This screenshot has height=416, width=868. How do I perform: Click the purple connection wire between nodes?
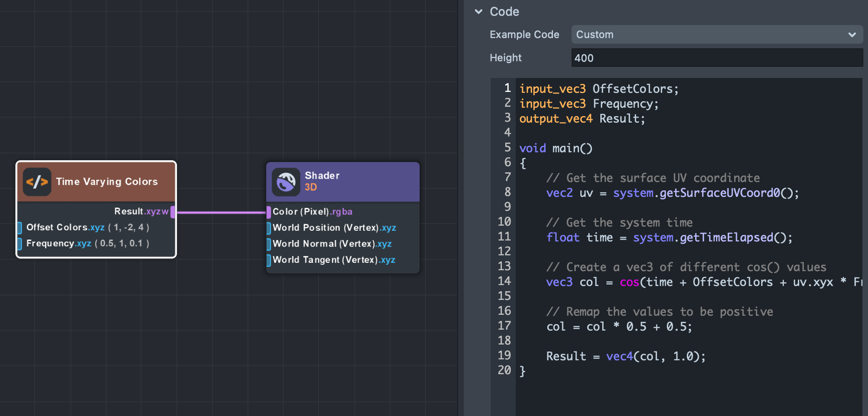coord(221,212)
